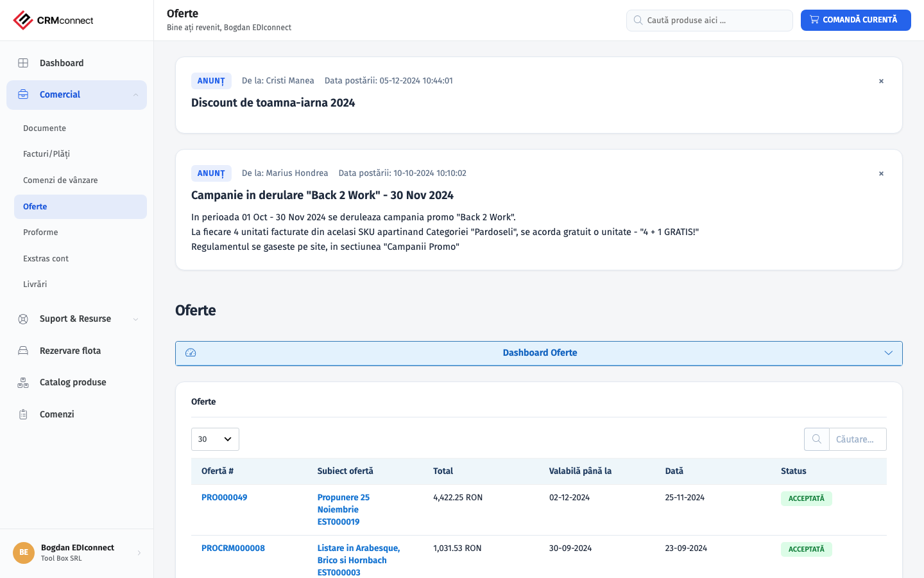Click the CRMconnect logo
The image size is (924, 578).
coord(53,21)
